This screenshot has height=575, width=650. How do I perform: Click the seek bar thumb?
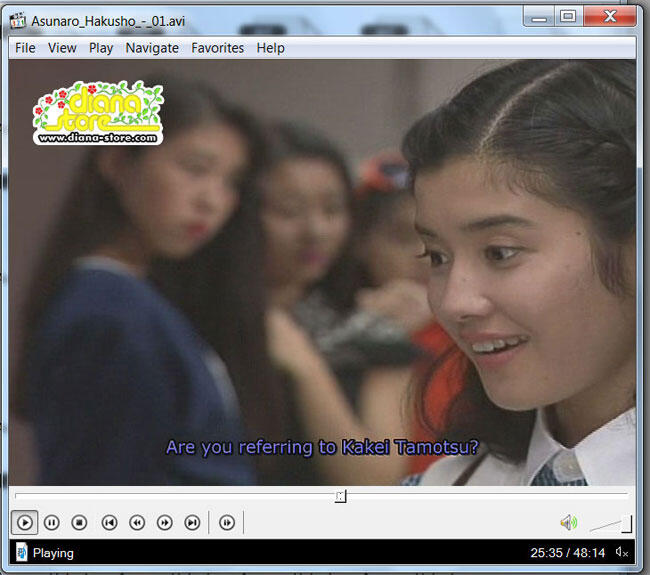[340, 496]
